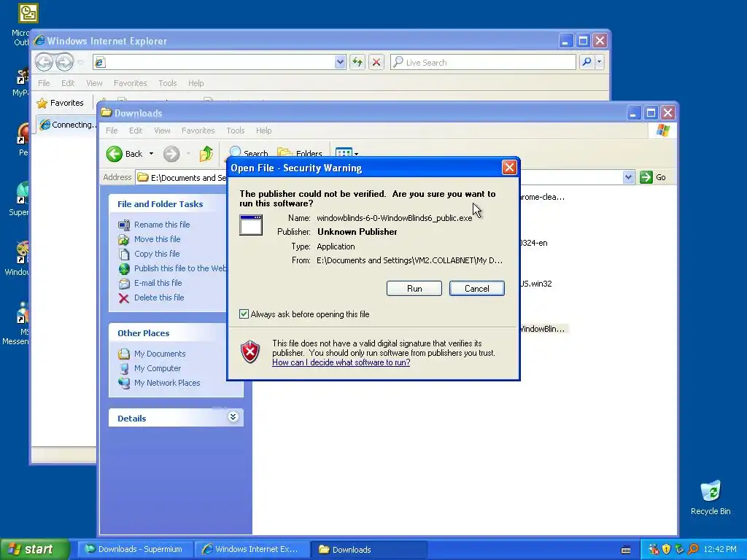This screenshot has height=560, width=747.
Task: Open My Computer in Other Places
Action: click(x=158, y=368)
